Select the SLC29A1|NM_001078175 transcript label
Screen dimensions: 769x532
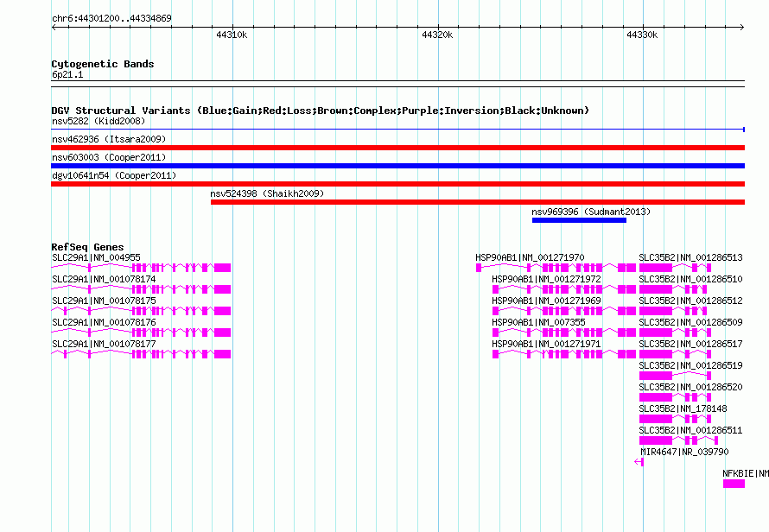(104, 301)
